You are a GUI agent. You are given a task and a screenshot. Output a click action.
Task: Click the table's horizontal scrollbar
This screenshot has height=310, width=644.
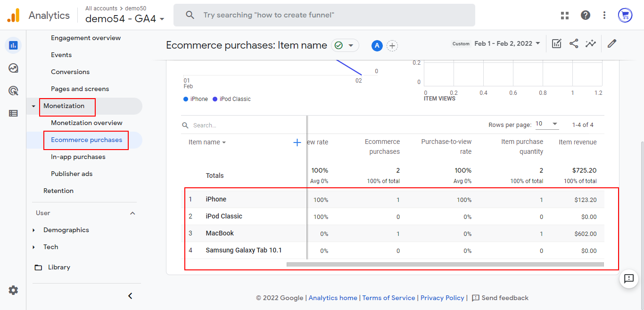point(445,264)
